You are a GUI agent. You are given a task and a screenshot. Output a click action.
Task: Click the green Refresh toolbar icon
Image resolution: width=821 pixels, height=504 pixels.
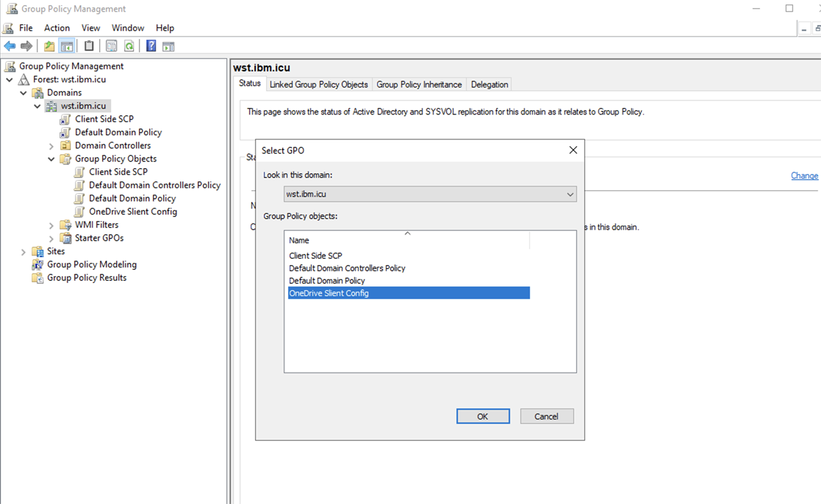click(129, 46)
